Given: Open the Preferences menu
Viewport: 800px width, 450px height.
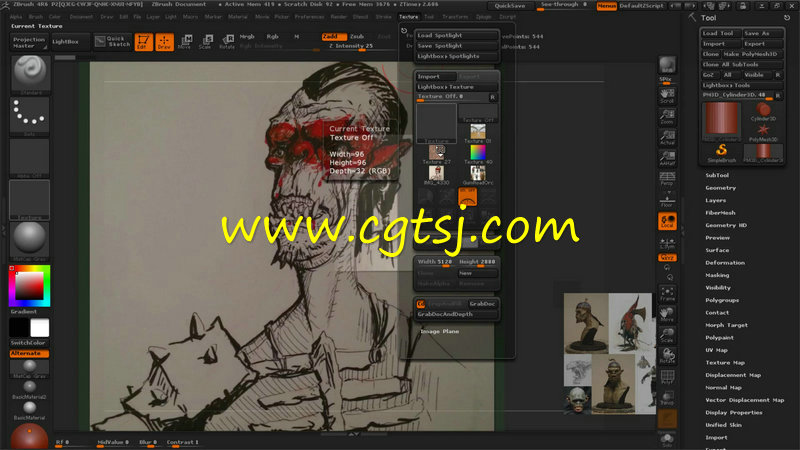Looking at the screenshot, I should point(309,17).
